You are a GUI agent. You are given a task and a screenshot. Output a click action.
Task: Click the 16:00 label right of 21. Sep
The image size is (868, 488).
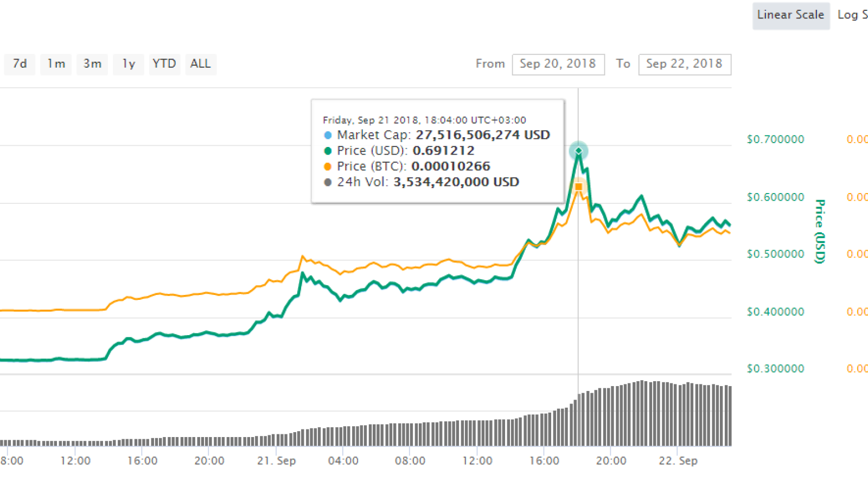544,461
